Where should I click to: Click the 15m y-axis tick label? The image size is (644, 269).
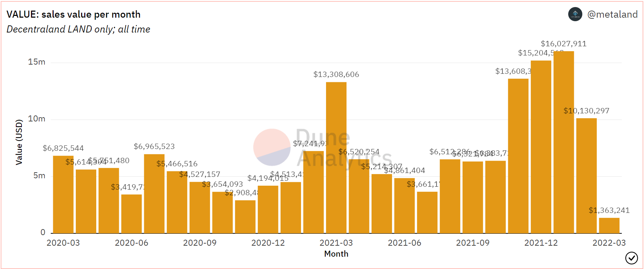pos(37,62)
